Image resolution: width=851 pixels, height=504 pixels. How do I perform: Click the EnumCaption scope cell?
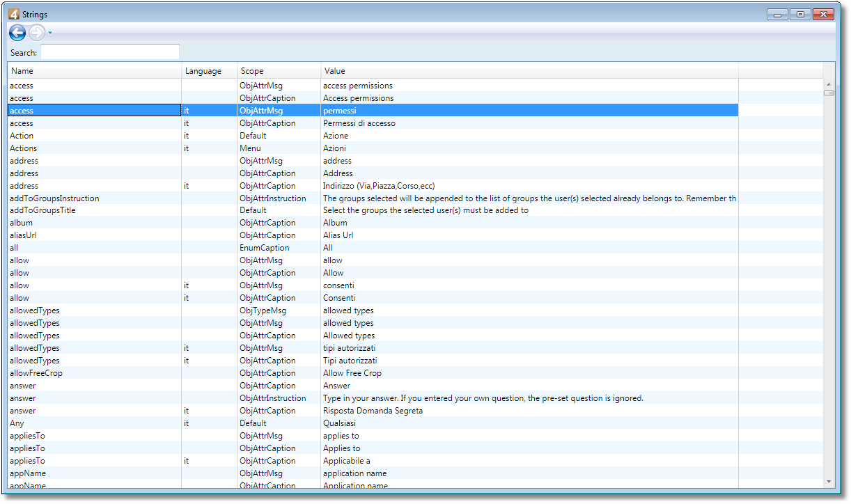tap(279, 248)
